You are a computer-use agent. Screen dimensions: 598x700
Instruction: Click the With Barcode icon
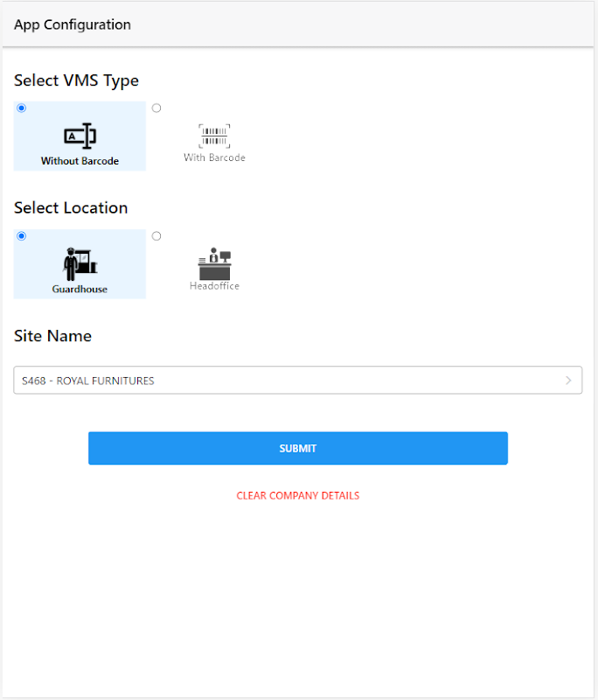tap(214, 136)
